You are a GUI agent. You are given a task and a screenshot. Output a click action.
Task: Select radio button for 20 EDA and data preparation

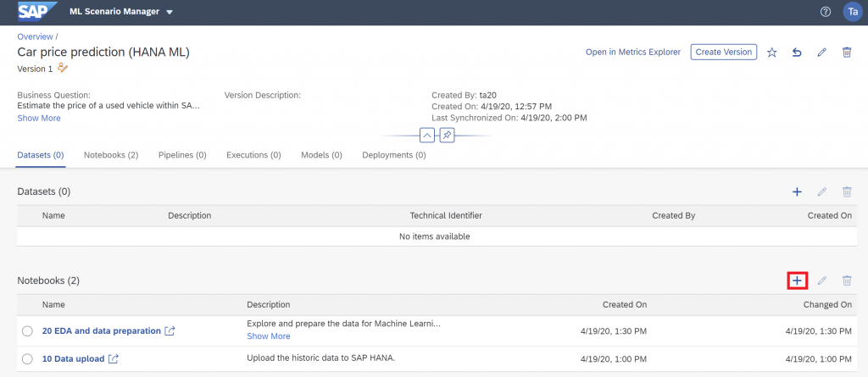pos(28,331)
